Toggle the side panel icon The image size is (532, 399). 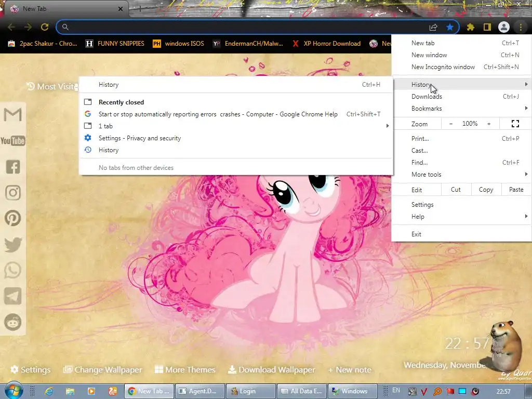point(487,27)
